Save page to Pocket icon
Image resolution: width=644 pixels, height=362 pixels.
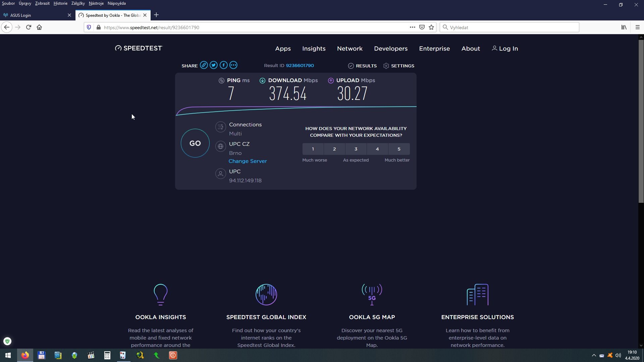pos(422,27)
